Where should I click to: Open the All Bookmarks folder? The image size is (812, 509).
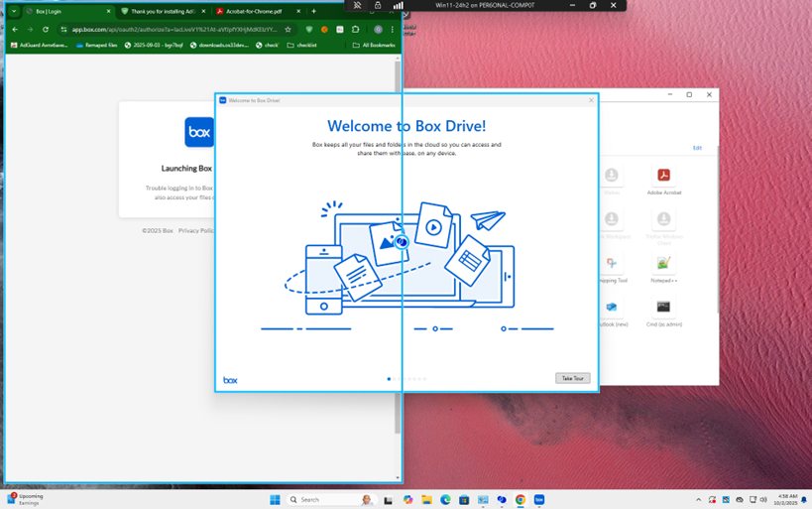point(374,45)
